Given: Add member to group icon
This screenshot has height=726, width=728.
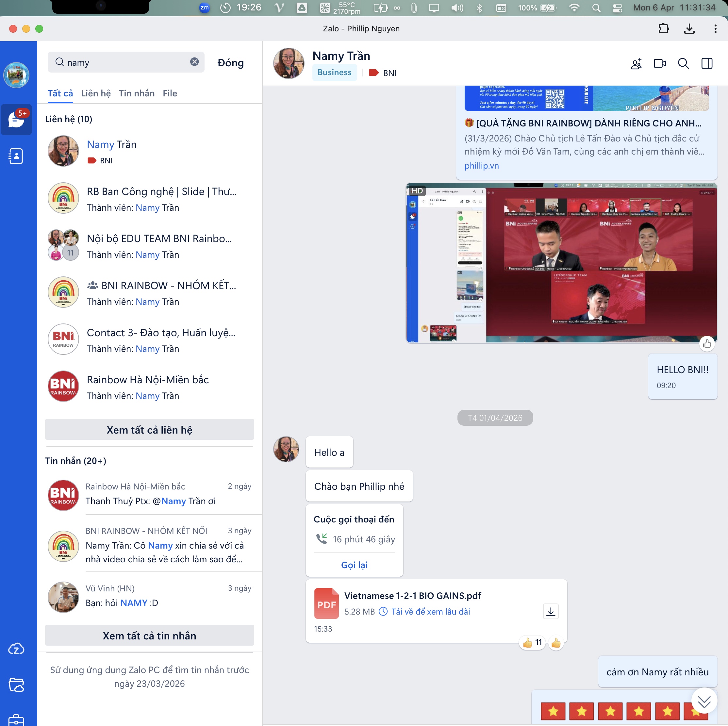Looking at the screenshot, I should (636, 64).
